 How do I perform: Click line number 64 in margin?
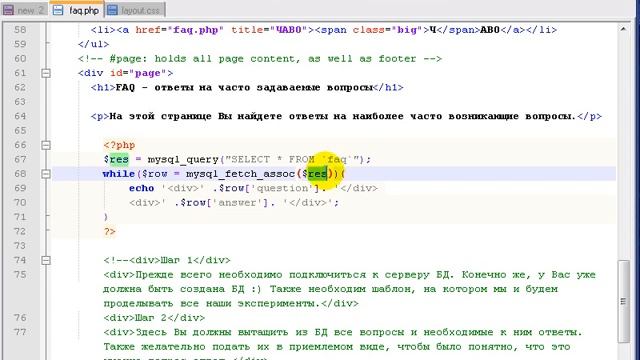point(20,116)
